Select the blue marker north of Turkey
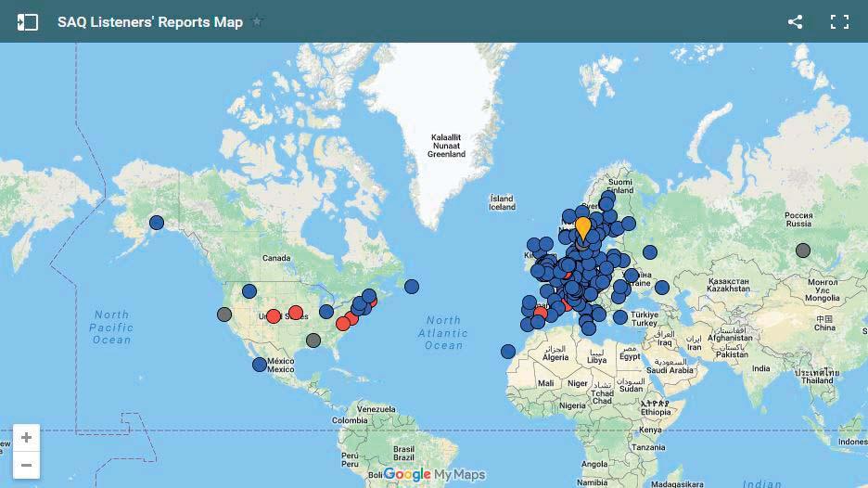 [x=662, y=288]
